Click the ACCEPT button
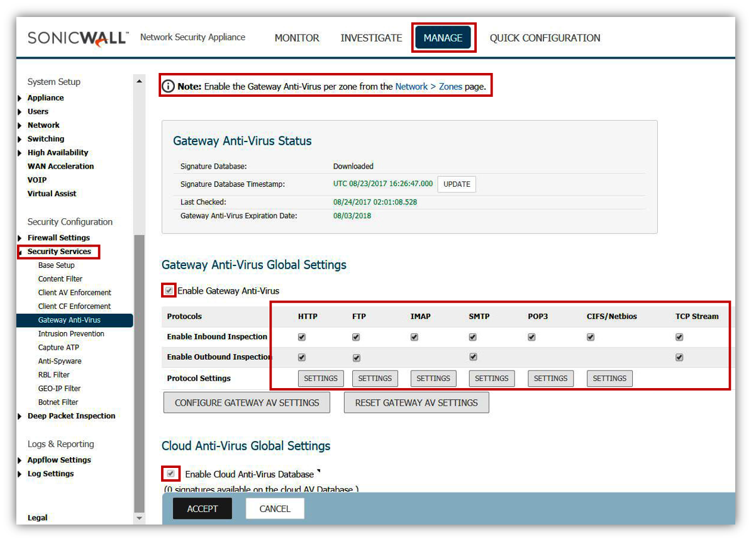 (x=203, y=509)
